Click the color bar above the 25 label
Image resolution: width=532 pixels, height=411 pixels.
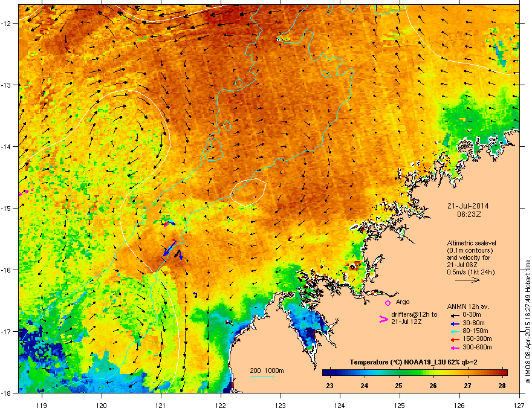point(398,373)
